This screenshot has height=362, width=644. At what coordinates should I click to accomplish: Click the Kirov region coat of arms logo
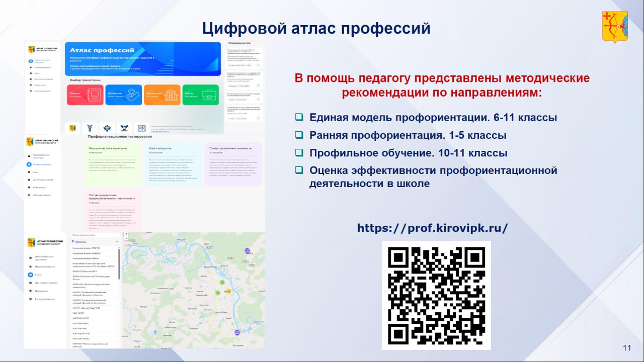614,27
